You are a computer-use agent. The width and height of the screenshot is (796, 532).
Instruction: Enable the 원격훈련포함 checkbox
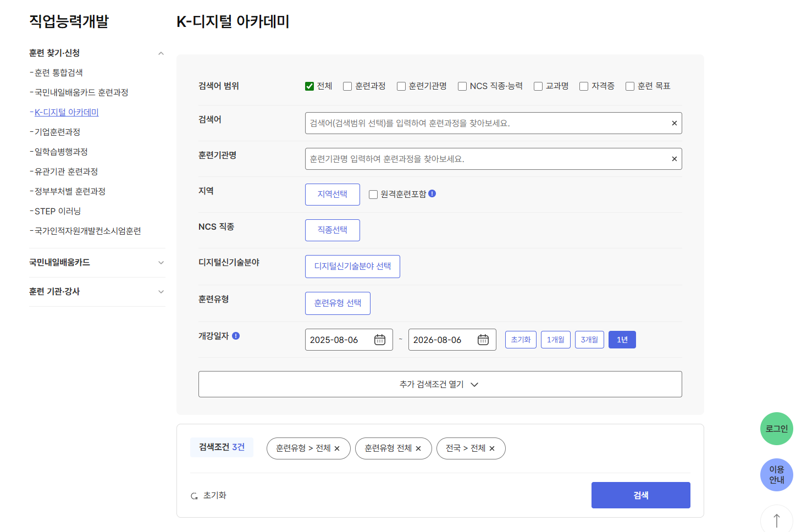pos(373,195)
